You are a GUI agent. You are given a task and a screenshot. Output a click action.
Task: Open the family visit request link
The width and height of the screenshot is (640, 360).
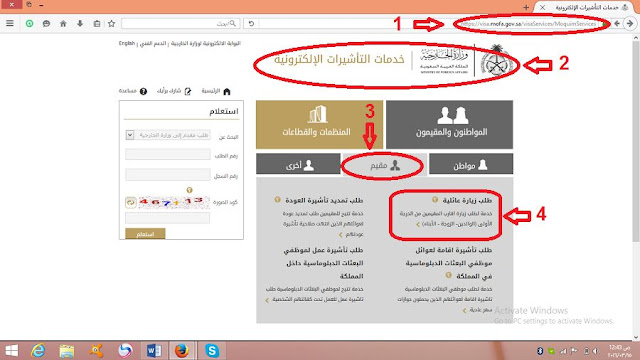pos(467,200)
